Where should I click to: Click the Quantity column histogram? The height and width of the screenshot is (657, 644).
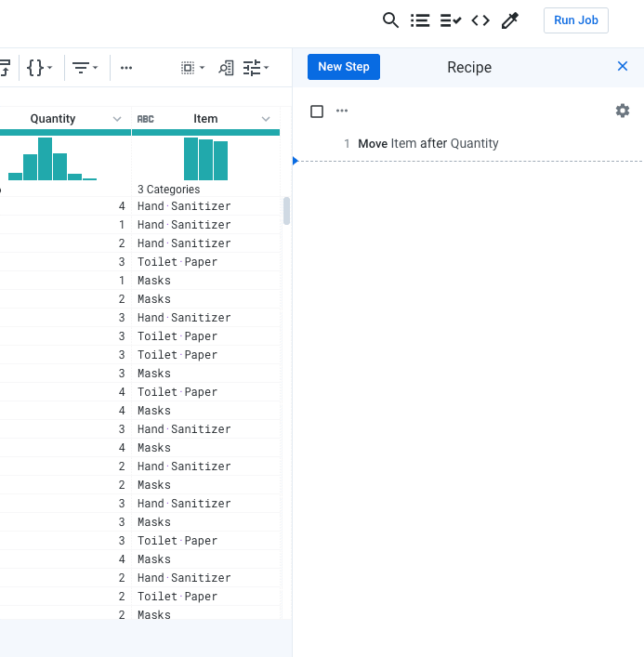[x=52, y=159]
